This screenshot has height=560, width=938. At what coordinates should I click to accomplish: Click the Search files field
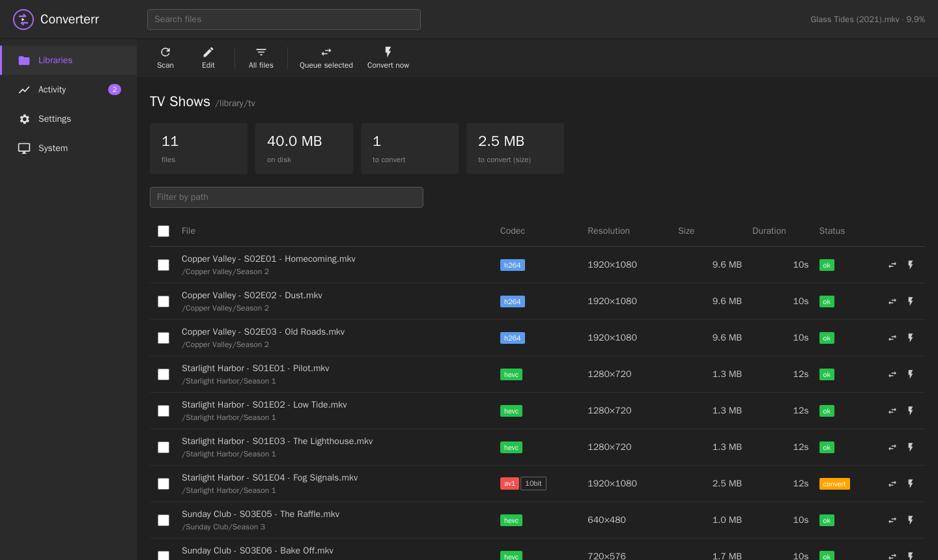click(284, 20)
